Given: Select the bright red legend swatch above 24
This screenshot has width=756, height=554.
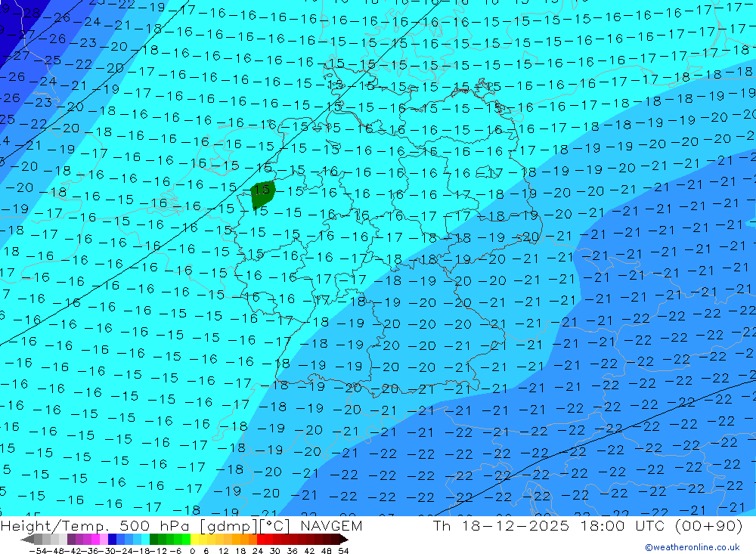Looking at the screenshot, I should tap(261, 540).
